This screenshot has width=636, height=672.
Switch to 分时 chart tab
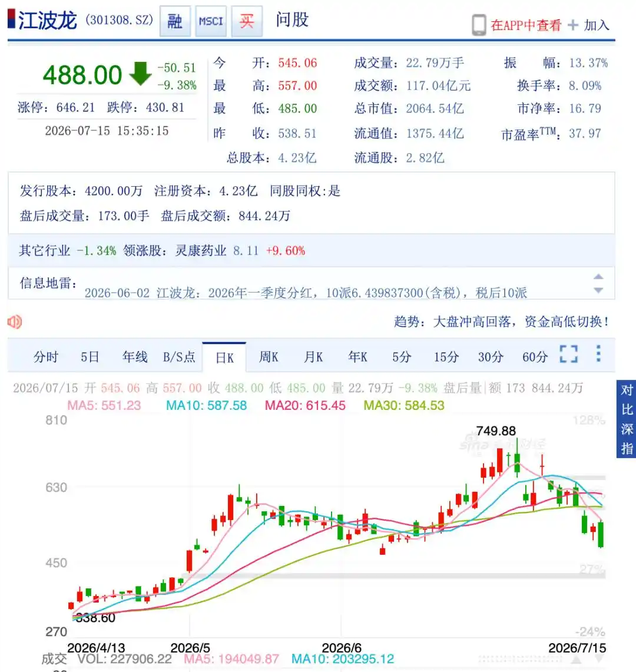[46, 356]
